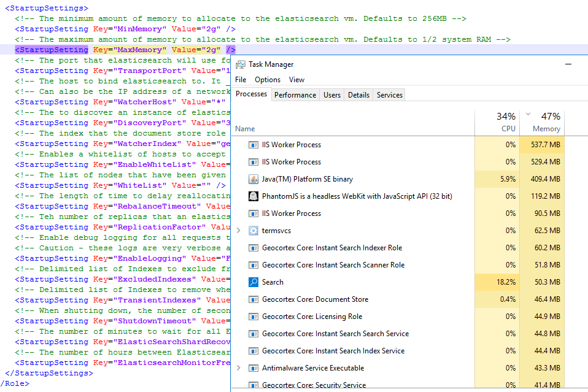Select the Java(TM) Platform SE binary row

click(398, 179)
